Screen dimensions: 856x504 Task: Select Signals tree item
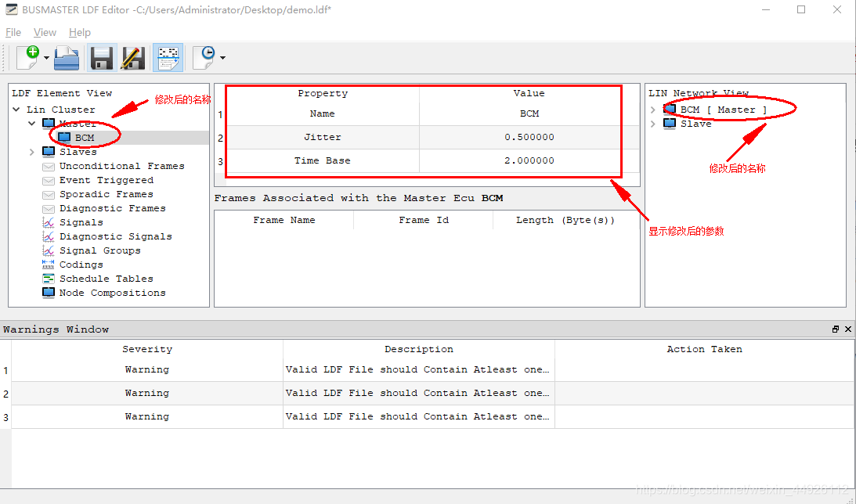point(81,222)
